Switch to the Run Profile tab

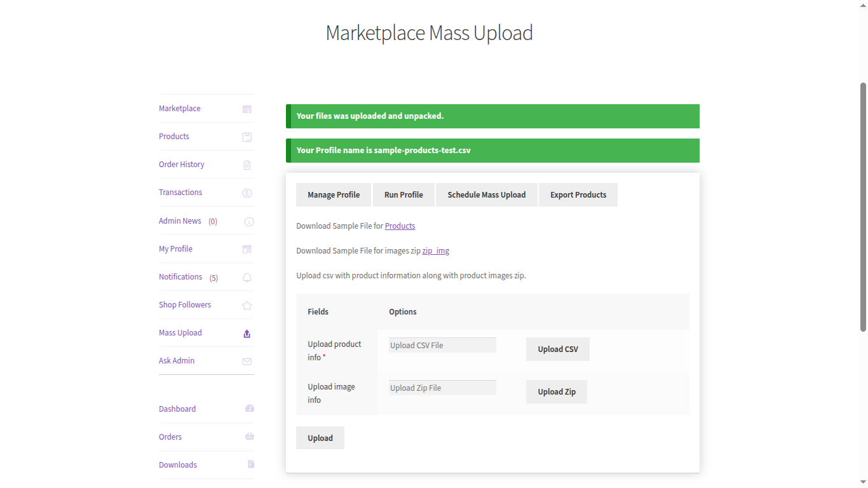click(x=403, y=194)
